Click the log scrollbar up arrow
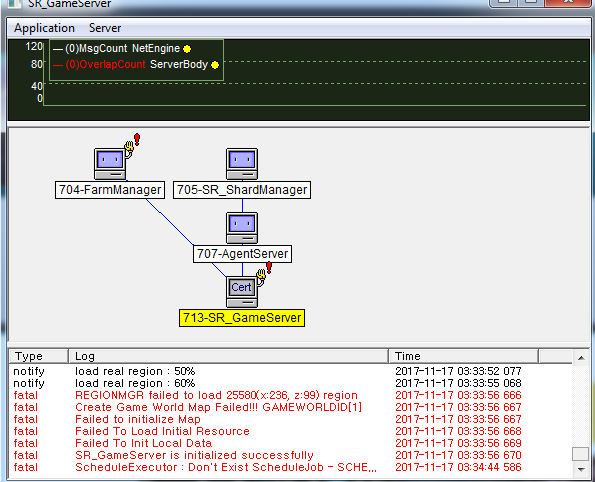This screenshot has width=595, height=482. [581, 358]
